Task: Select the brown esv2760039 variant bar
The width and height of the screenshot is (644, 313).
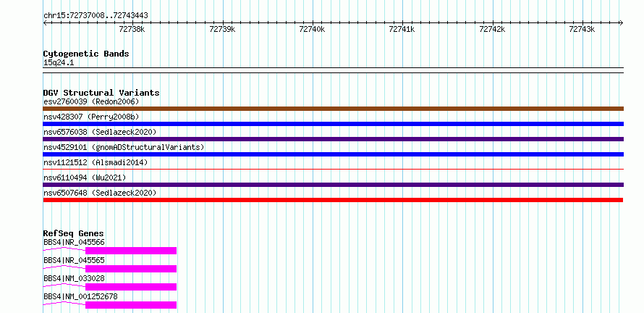Action: pyautogui.click(x=333, y=109)
